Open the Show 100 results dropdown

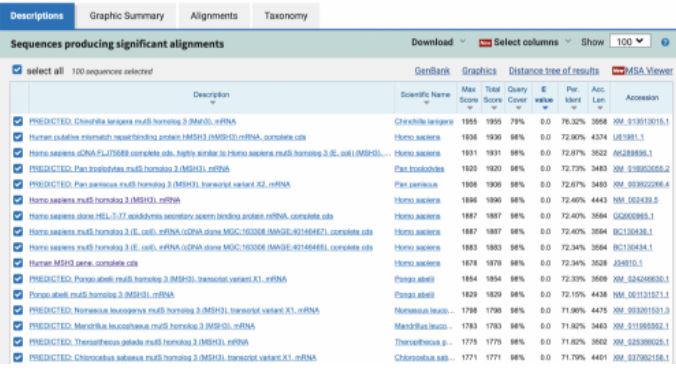click(630, 42)
